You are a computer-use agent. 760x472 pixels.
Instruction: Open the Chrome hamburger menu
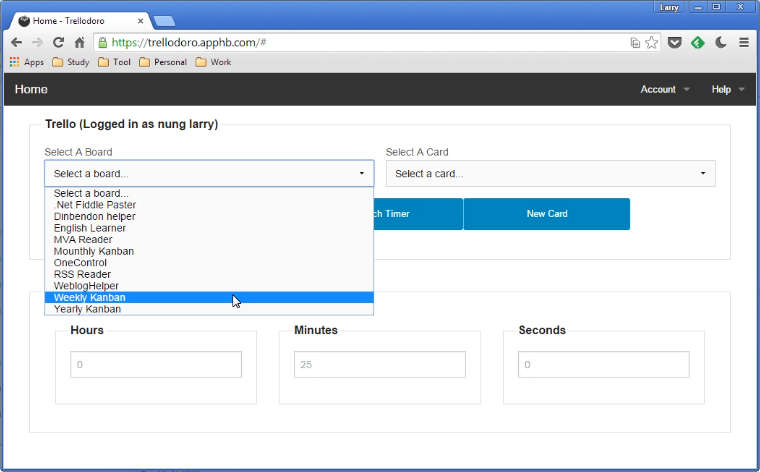(x=744, y=43)
